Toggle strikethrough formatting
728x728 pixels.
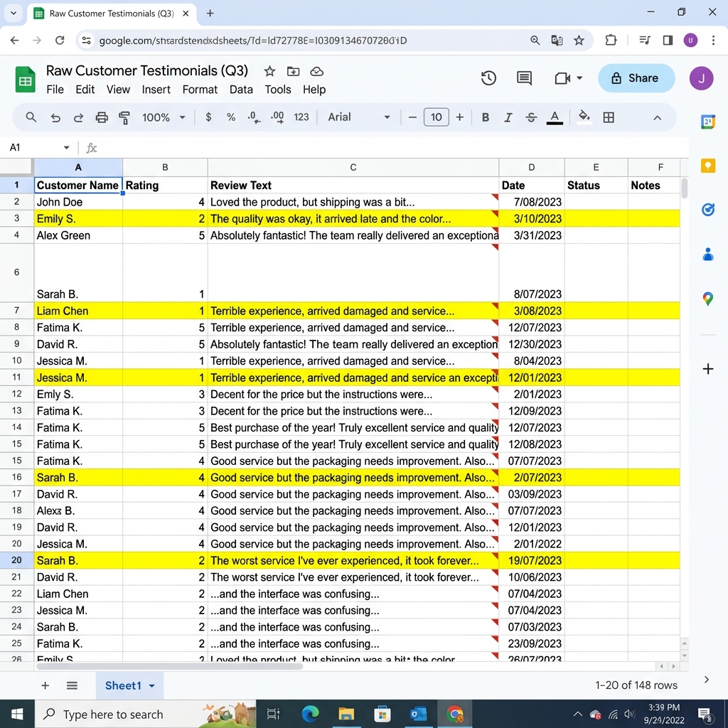(x=531, y=117)
